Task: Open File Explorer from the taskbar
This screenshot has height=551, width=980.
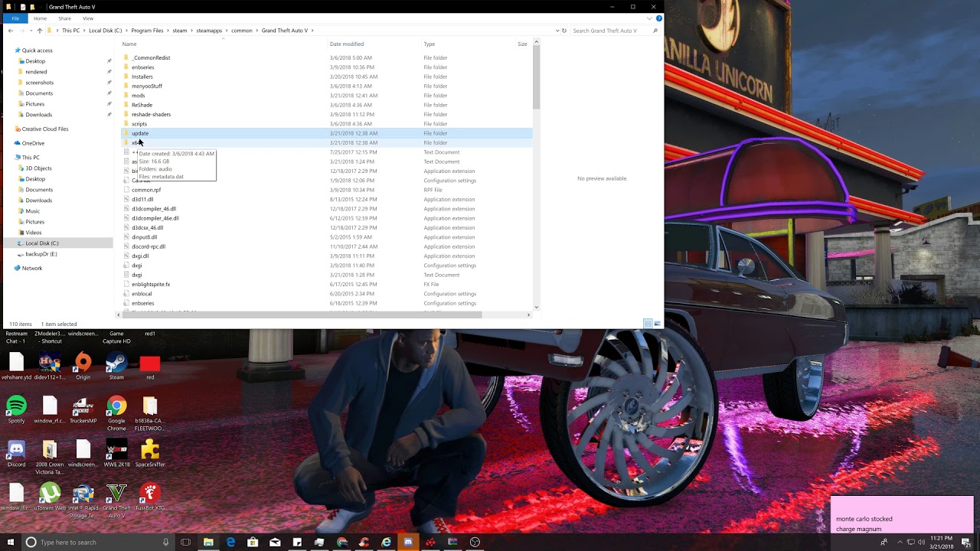Action: [x=208, y=542]
